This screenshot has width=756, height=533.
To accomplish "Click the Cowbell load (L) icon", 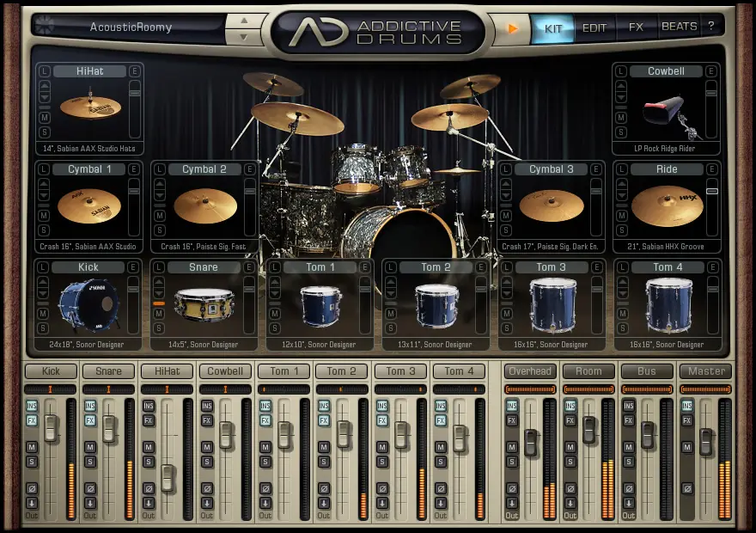I will [x=621, y=71].
